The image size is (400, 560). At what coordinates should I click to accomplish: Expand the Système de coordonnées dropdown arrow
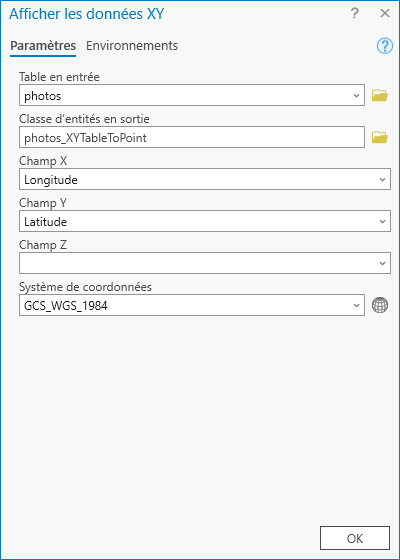[x=356, y=305]
